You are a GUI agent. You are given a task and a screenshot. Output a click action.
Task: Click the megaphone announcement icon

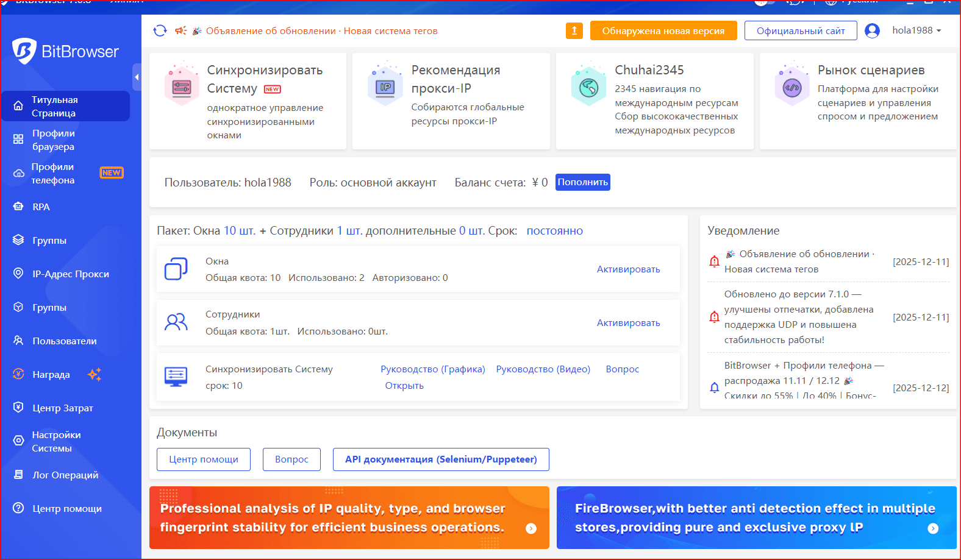(x=181, y=30)
